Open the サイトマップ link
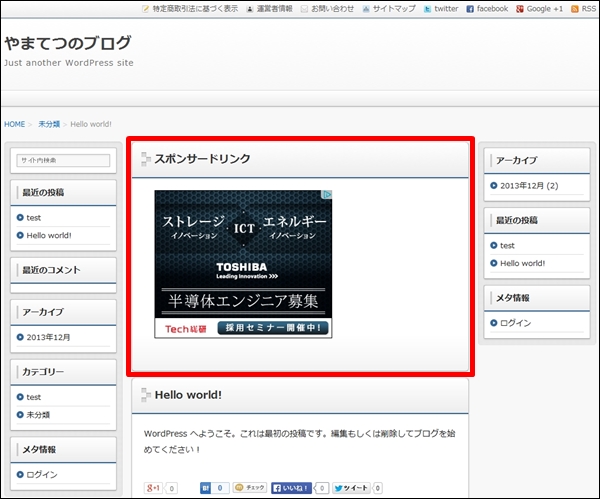The image size is (600, 499). click(394, 8)
